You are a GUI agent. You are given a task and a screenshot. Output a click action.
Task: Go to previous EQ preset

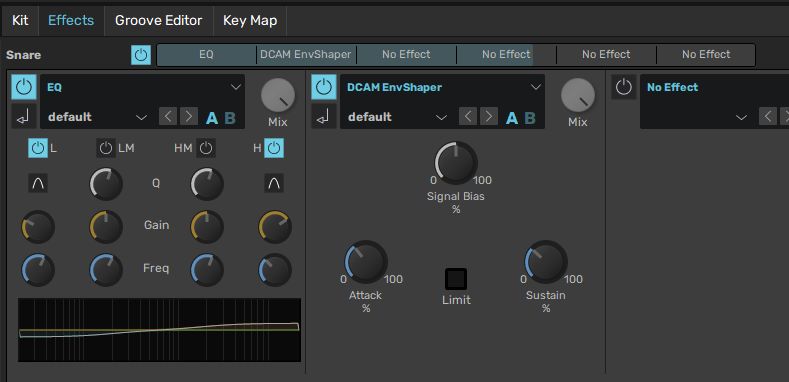click(x=168, y=116)
